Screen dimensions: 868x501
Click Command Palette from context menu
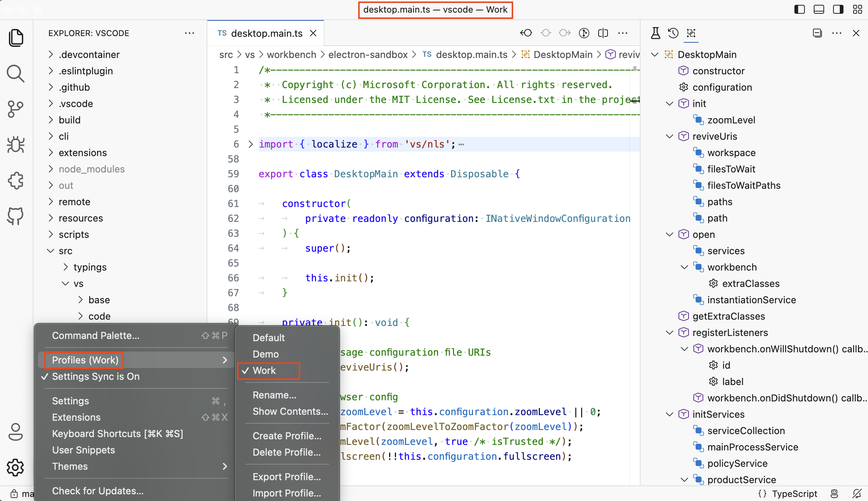coord(95,335)
